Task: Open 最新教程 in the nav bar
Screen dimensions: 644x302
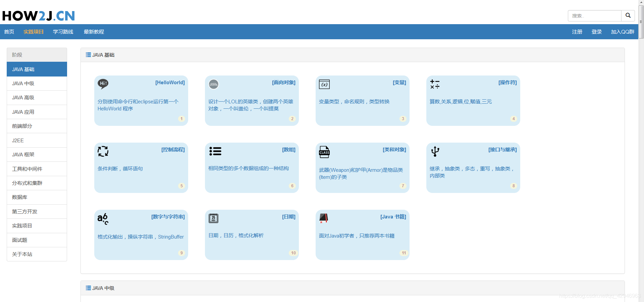Action: pyautogui.click(x=94, y=32)
